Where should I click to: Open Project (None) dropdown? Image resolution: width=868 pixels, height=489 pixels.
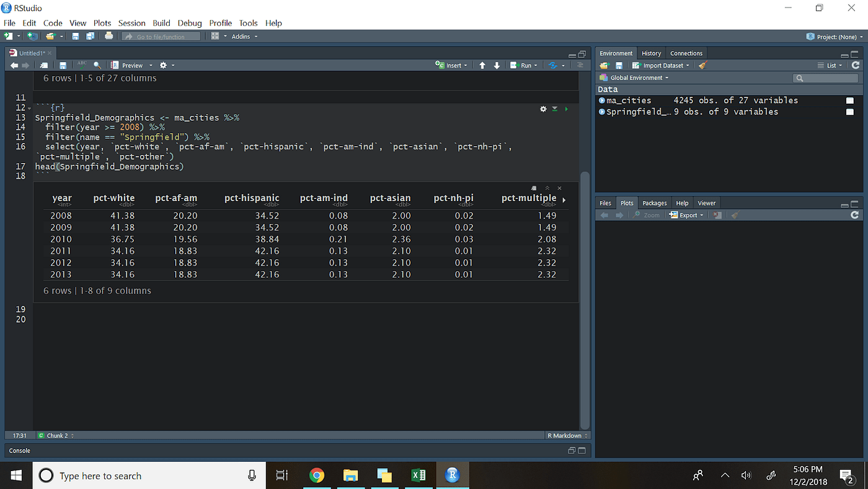pyautogui.click(x=834, y=37)
